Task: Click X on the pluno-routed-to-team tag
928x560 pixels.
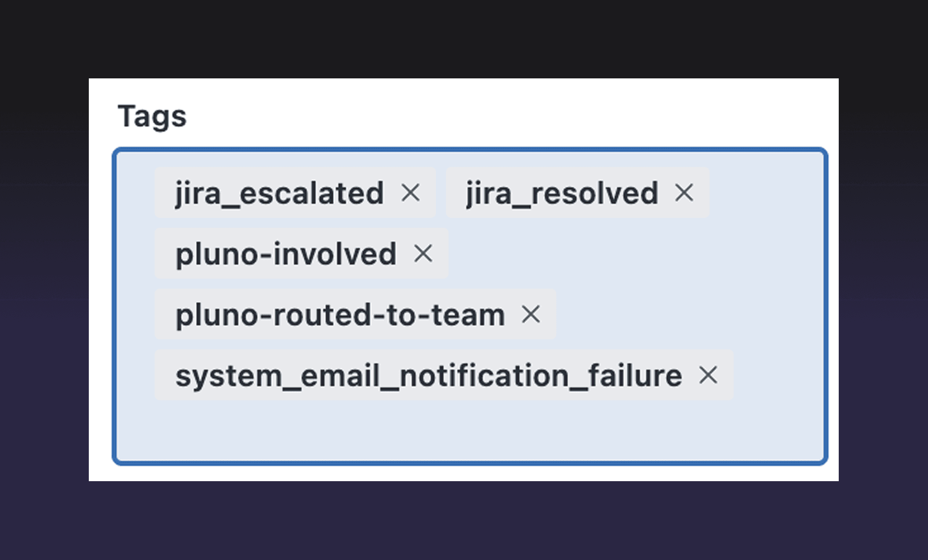Action: point(531,314)
